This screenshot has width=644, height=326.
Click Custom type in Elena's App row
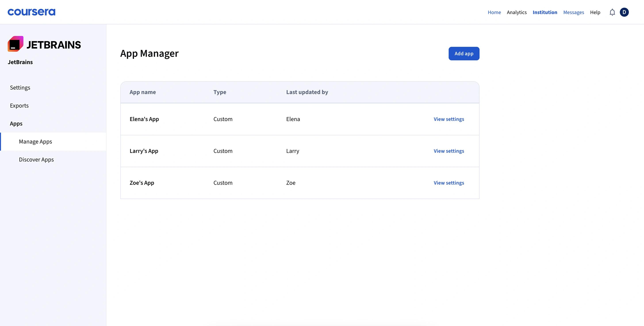pos(223,119)
